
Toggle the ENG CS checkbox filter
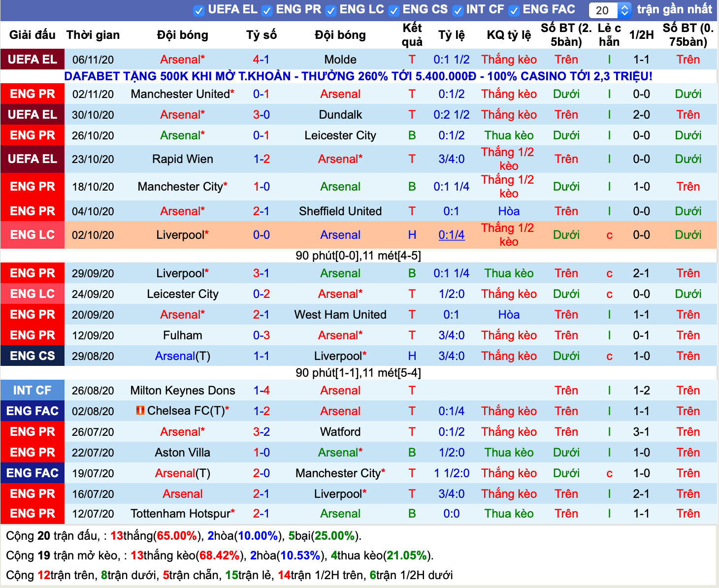click(x=394, y=10)
